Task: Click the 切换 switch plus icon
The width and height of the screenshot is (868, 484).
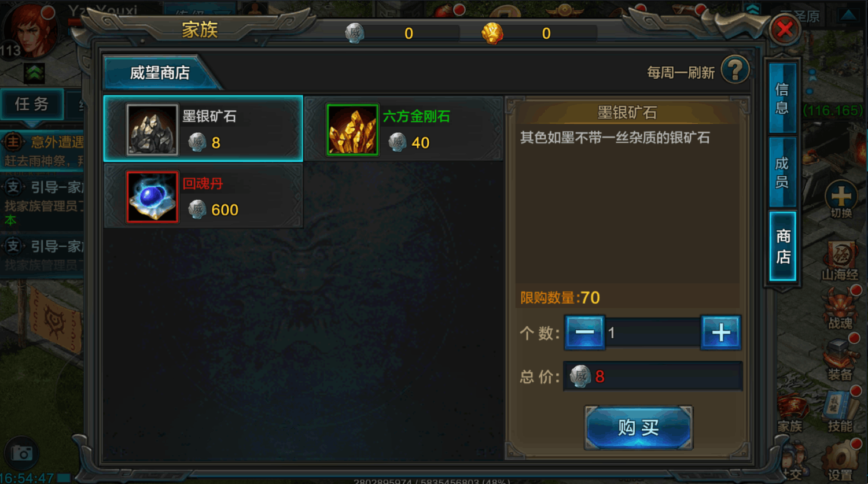Action: tap(841, 199)
